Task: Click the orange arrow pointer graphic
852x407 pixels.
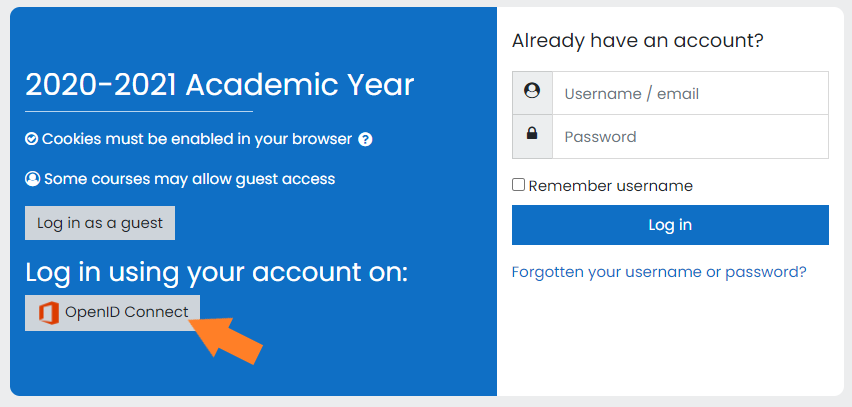Action: (x=225, y=340)
